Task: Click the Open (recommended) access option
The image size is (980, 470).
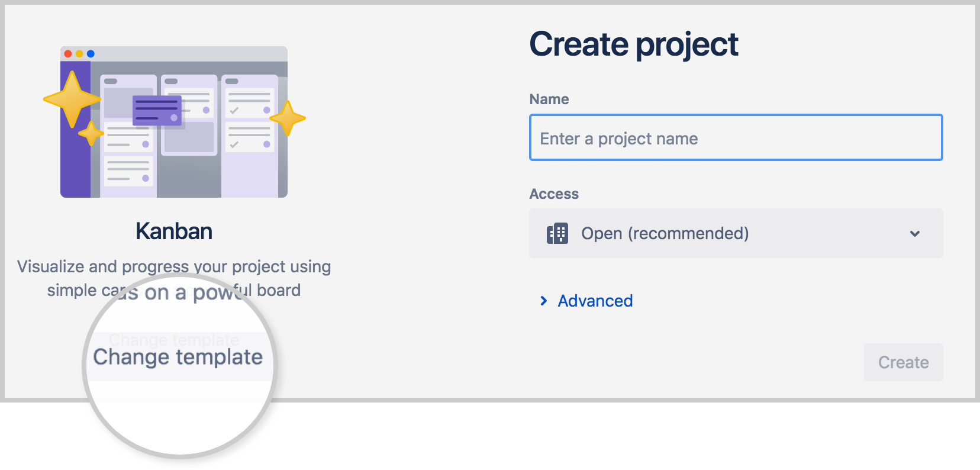Action: pyautogui.click(x=665, y=233)
